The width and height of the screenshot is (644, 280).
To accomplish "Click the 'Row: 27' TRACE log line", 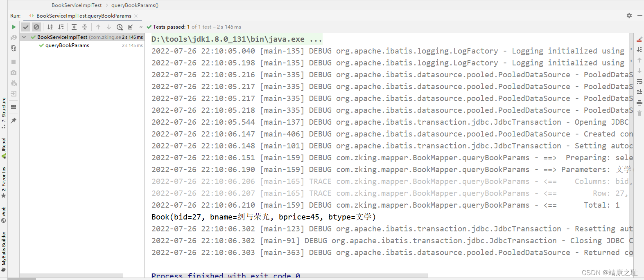I will pos(390,193).
